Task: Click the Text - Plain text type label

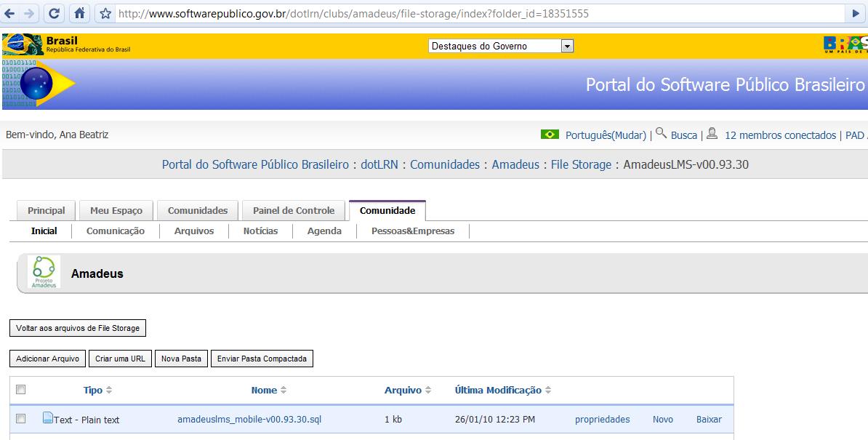Action: 87,420
